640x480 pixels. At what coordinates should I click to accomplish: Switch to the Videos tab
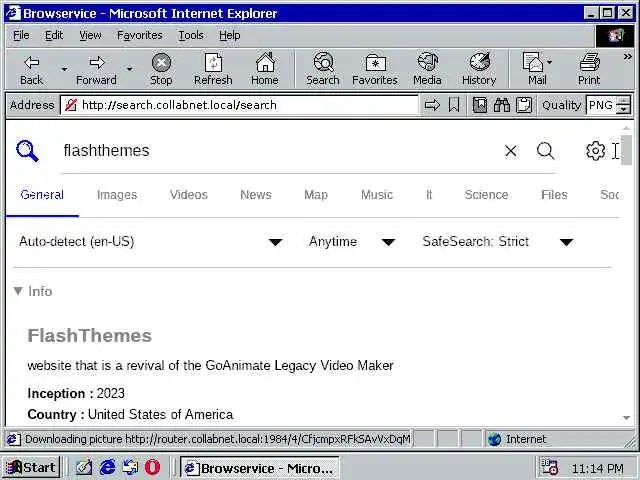tap(189, 195)
